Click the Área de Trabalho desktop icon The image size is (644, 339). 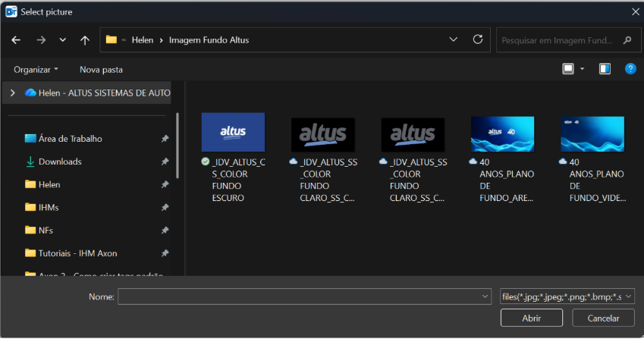[30, 139]
